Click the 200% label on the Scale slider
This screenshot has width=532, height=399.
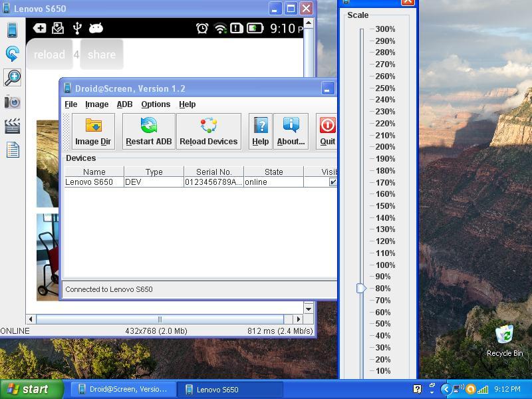coord(385,147)
